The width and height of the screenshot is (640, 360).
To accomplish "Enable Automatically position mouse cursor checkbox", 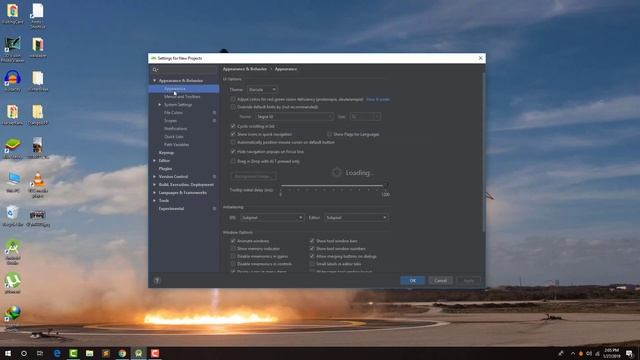I will point(233,142).
